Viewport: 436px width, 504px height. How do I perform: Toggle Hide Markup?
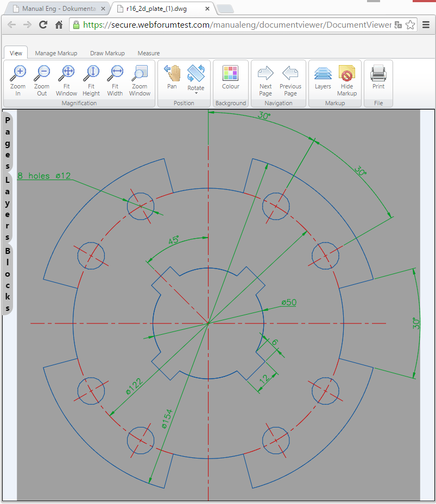[347, 80]
